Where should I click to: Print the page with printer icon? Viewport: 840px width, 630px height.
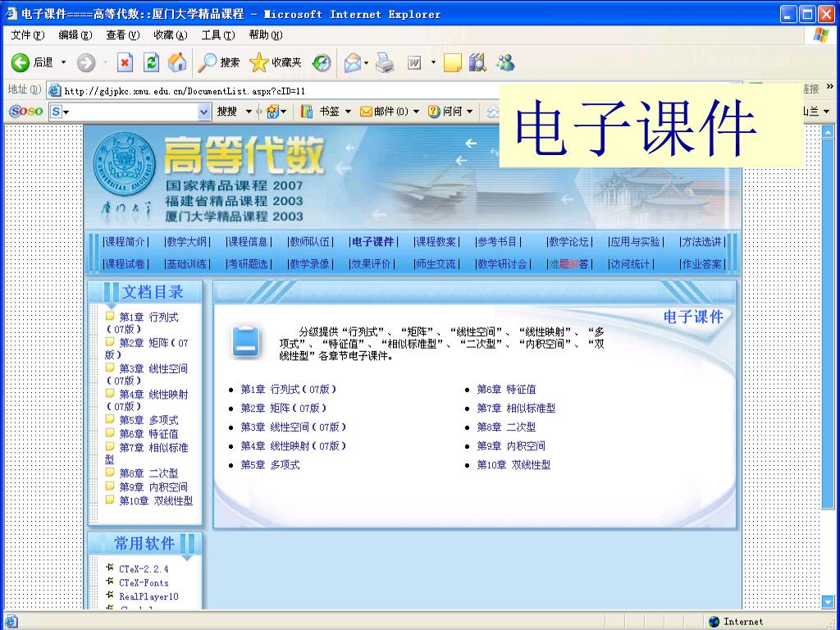tap(385, 63)
